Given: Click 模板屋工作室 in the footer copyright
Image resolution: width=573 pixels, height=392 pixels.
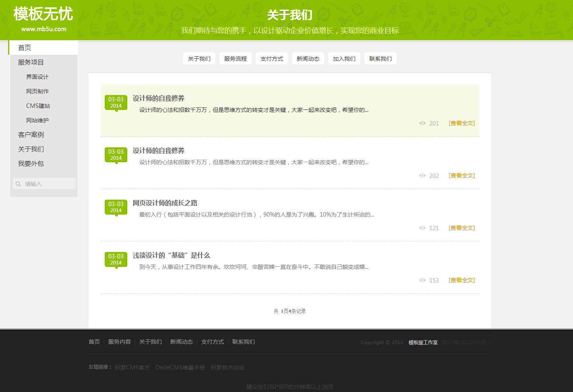Looking at the screenshot, I should click(x=423, y=342).
